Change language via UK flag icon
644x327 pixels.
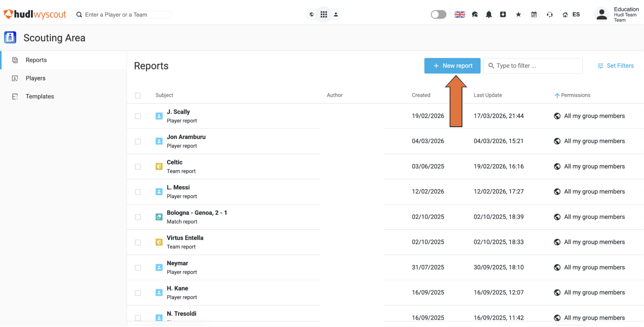click(x=460, y=14)
